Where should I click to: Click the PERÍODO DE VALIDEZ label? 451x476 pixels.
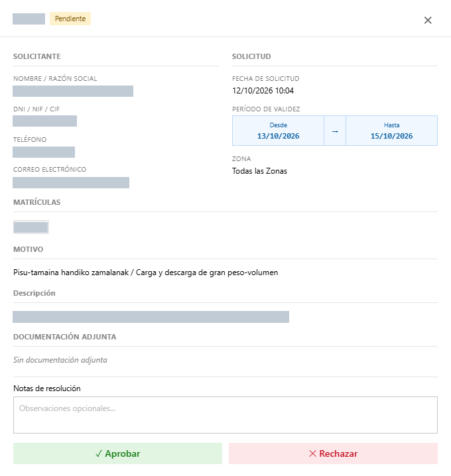click(266, 109)
